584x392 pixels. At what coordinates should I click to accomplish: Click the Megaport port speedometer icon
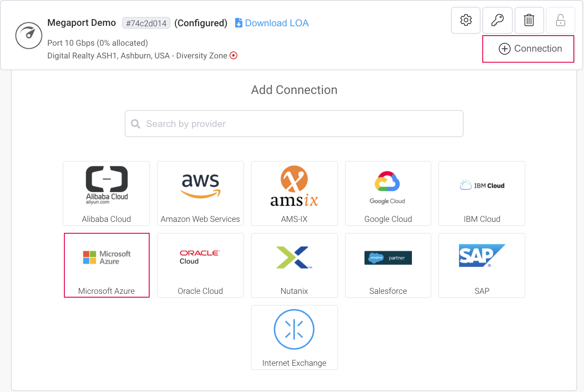click(x=29, y=36)
